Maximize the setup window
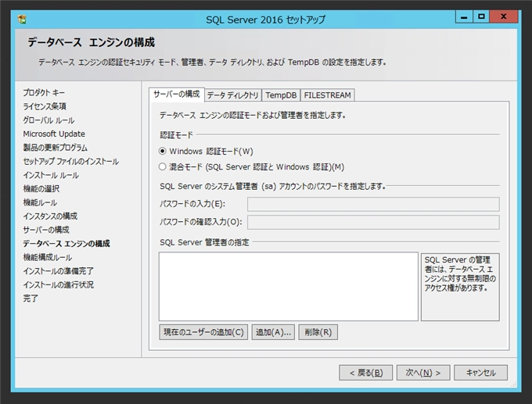Viewport: 532px width, 404px height. [x=481, y=16]
